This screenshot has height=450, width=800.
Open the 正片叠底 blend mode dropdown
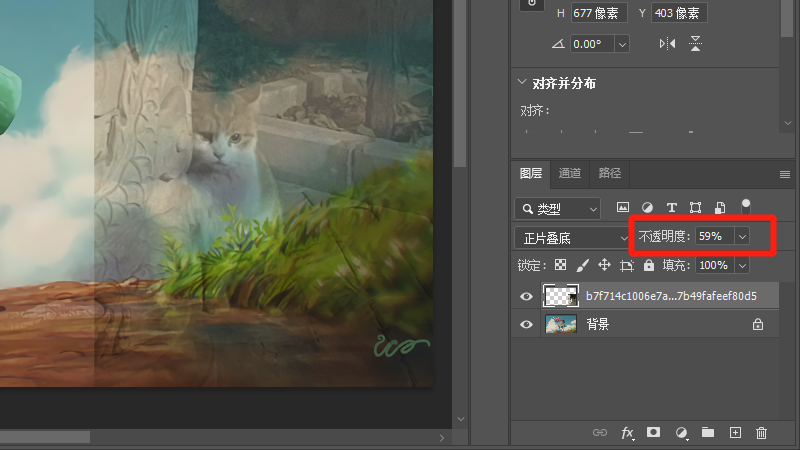point(570,238)
